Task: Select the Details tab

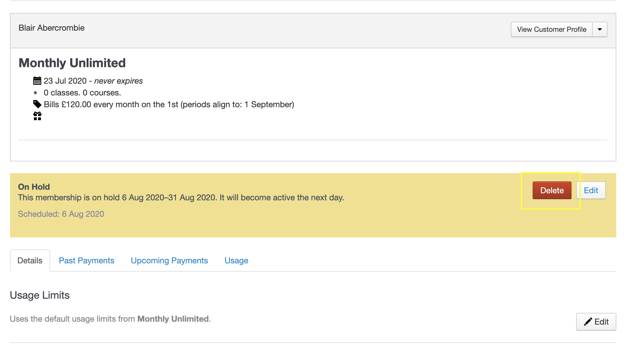Action: click(x=30, y=260)
